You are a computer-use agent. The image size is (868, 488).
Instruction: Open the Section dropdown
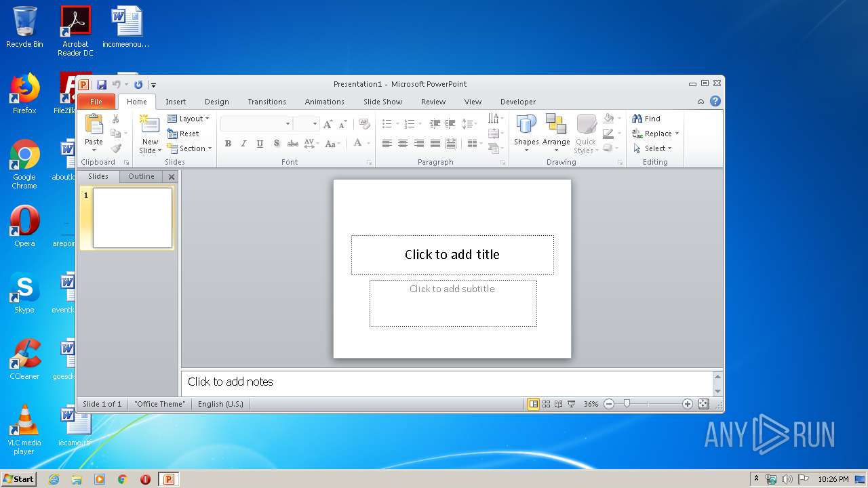(x=189, y=148)
